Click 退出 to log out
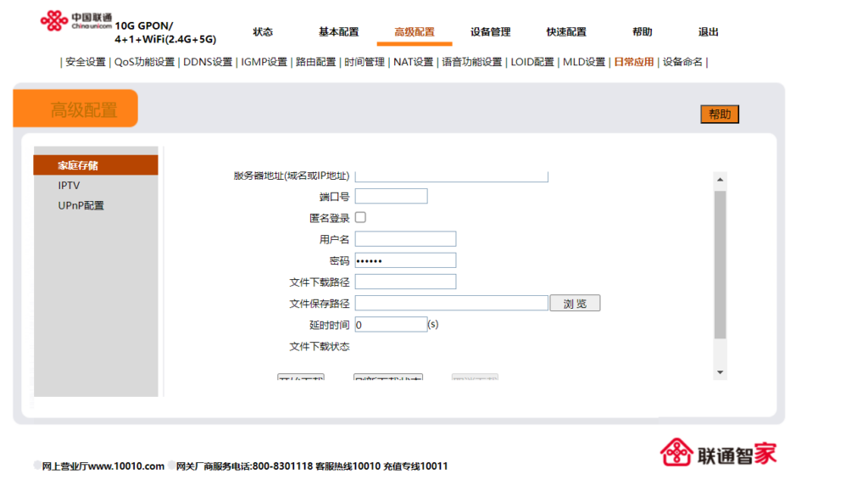 [708, 32]
